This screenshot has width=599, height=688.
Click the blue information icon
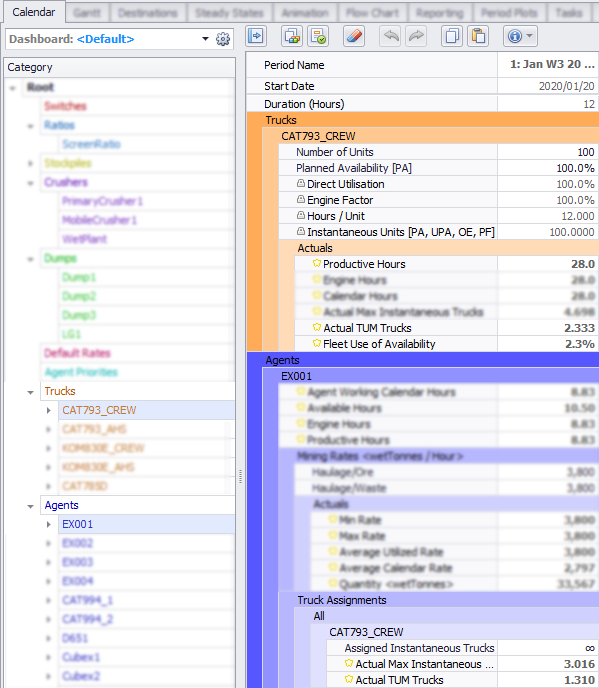point(515,36)
